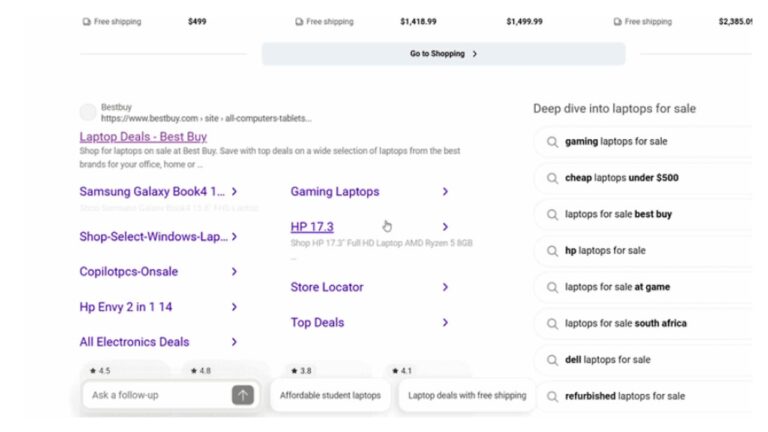
Task: Open the Shop-Select-Windows-Lap... sitelink
Action: (x=153, y=237)
